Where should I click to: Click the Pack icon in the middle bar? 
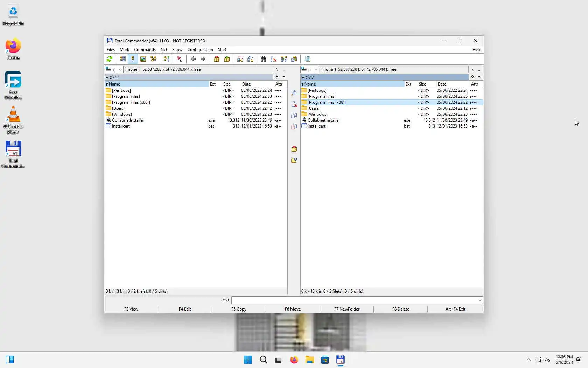tap(294, 149)
